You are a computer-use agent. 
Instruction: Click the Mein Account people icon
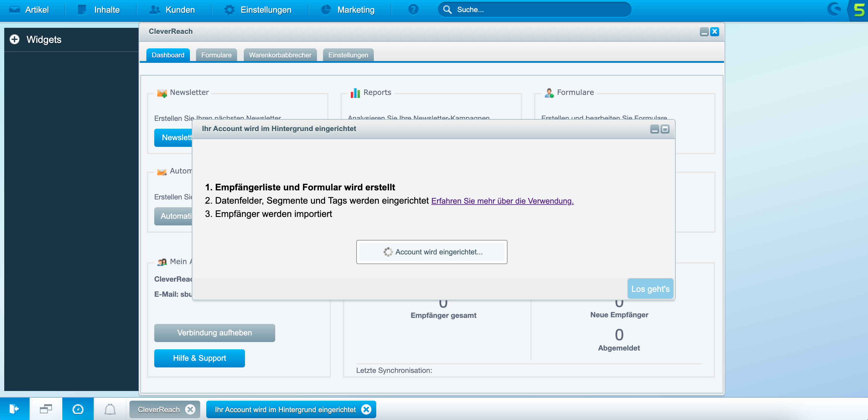[162, 262]
